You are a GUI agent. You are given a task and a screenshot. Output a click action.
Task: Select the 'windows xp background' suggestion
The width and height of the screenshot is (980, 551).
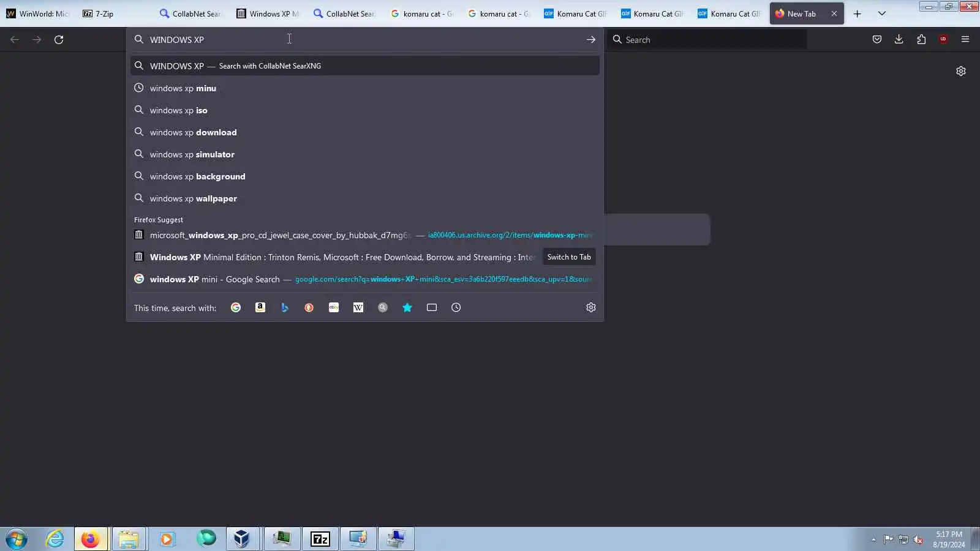[x=365, y=176]
